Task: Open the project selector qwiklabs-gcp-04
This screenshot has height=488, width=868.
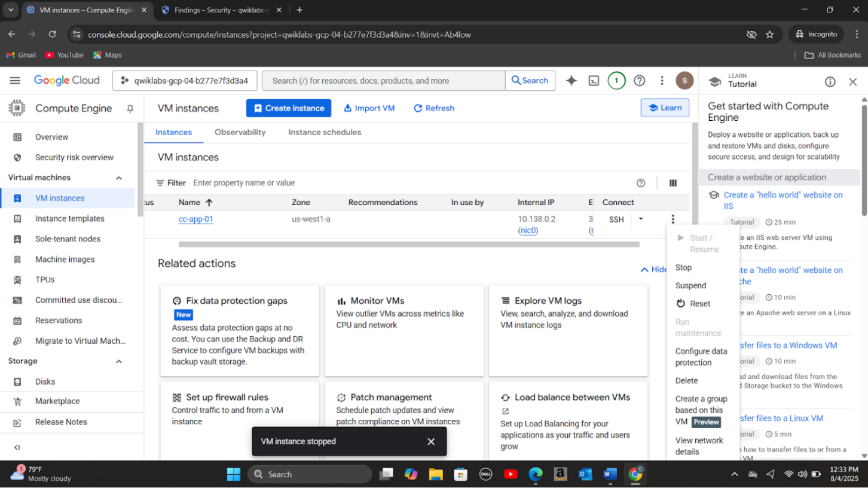Action: point(185,81)
